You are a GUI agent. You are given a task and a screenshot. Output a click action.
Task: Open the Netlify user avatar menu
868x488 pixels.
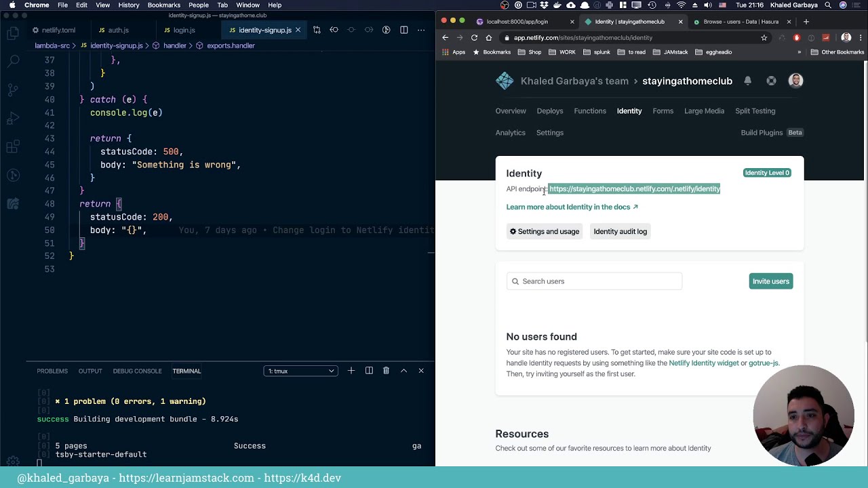point(796,81)
